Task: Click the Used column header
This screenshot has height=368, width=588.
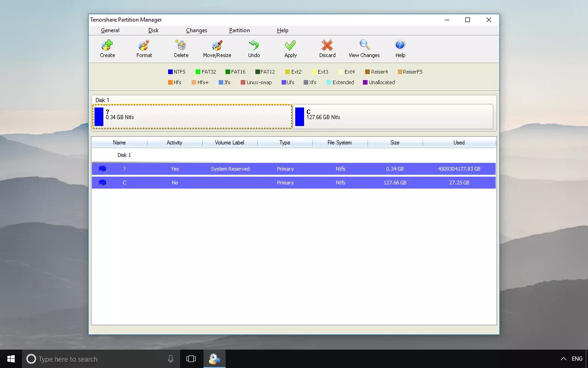Action: pyautogui.click(x=459, y=143)
